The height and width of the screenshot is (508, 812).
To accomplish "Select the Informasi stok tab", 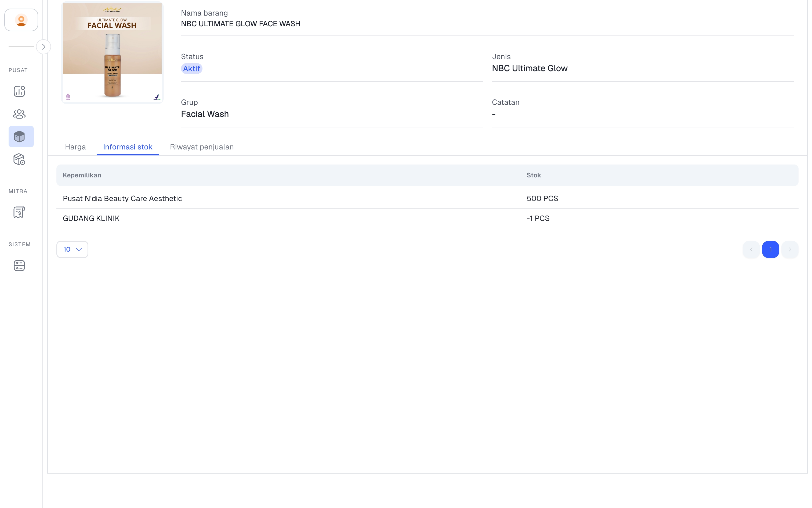I will pos(128,147).
